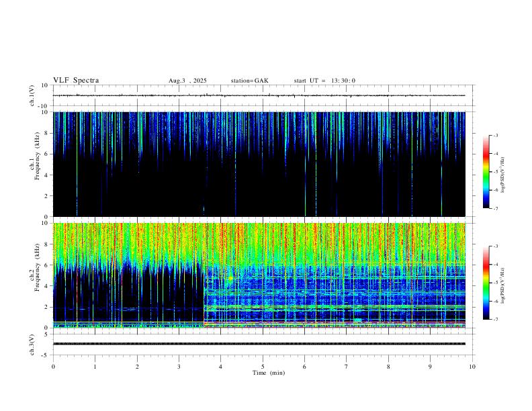The image size is (532, 411).
Task: Click time axis tick label "1"
Action: click(x=95, y=367)
